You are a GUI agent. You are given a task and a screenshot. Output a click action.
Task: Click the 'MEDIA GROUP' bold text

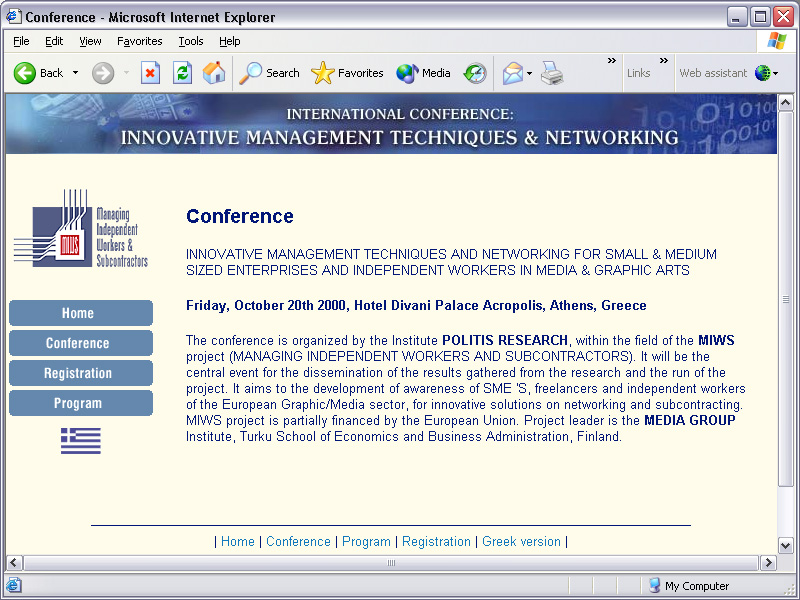pos(690,420)
